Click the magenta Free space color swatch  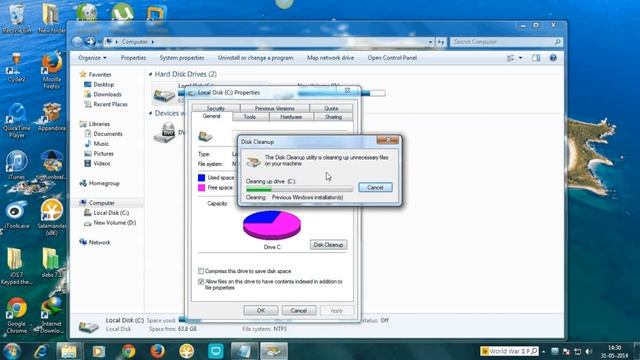click(201, 188)
